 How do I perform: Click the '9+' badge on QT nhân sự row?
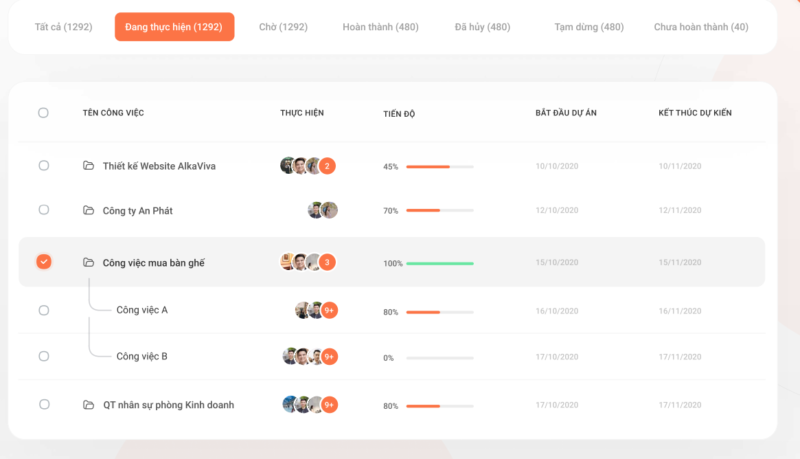pyautogui.click(x=329, y=405)
